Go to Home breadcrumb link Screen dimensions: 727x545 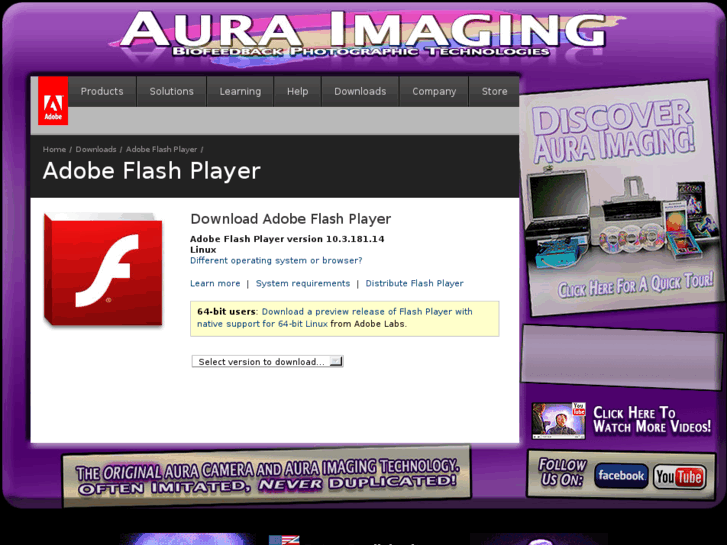click(54, 149)
